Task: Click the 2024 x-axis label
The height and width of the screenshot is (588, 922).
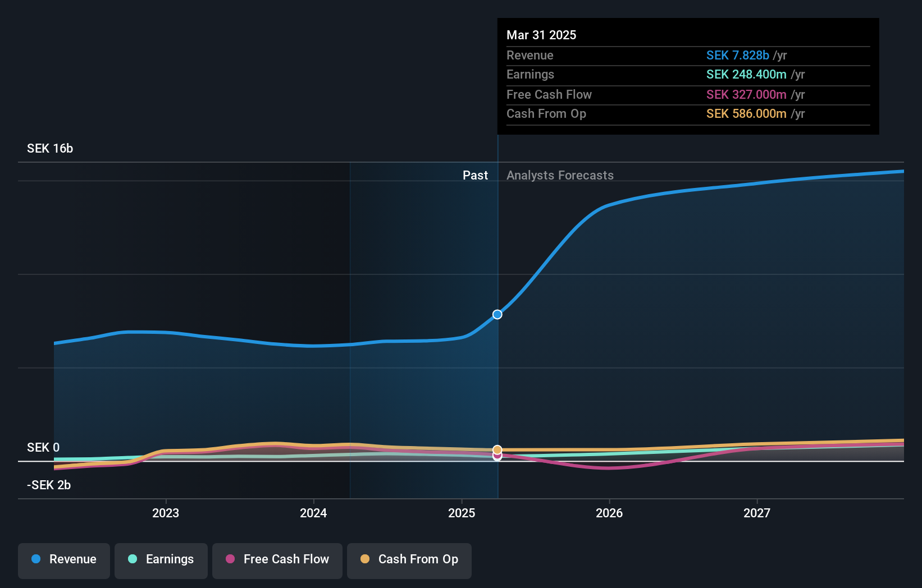Action: coord(313,513)
